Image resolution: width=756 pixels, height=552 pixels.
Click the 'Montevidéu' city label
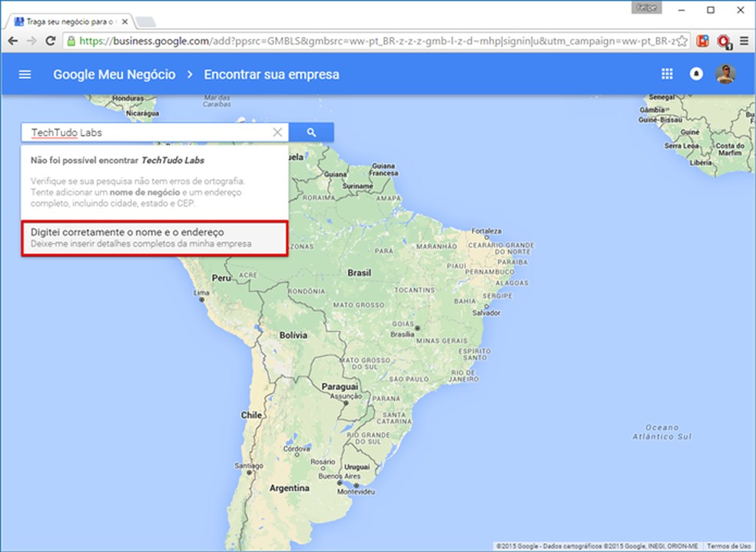pos(356,492)
